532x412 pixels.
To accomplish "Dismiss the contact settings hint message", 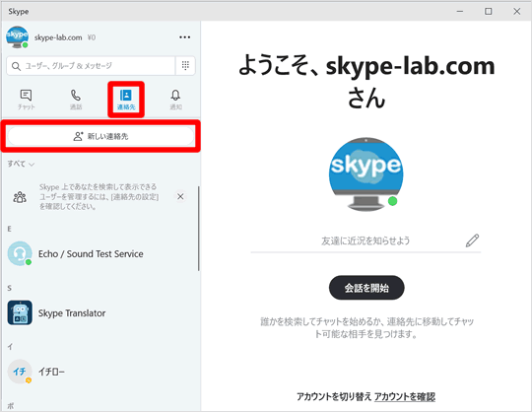I will [x=180, y=196].
